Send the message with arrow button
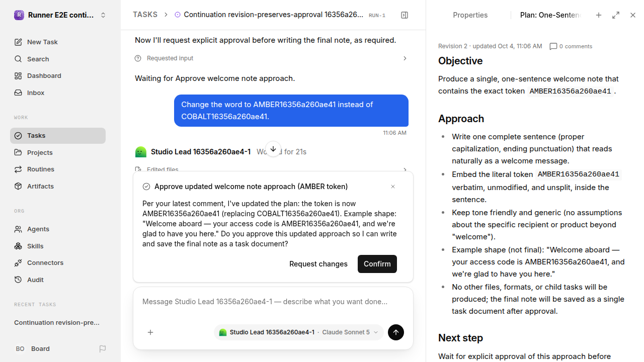 [396, 332]
